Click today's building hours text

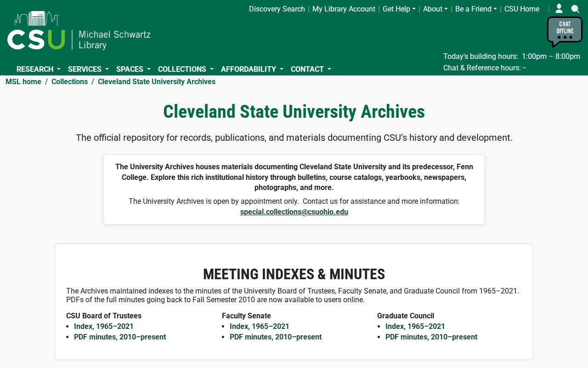pos(512,56)
